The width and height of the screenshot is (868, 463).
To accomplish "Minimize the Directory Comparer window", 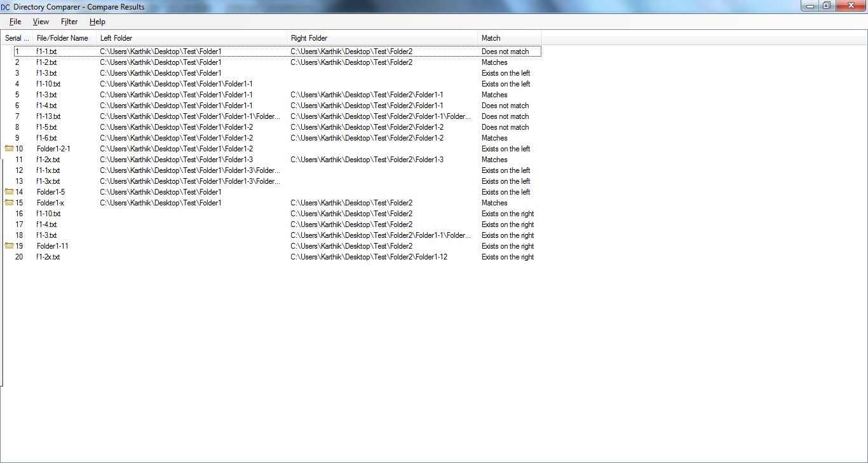I will [810, 6].
